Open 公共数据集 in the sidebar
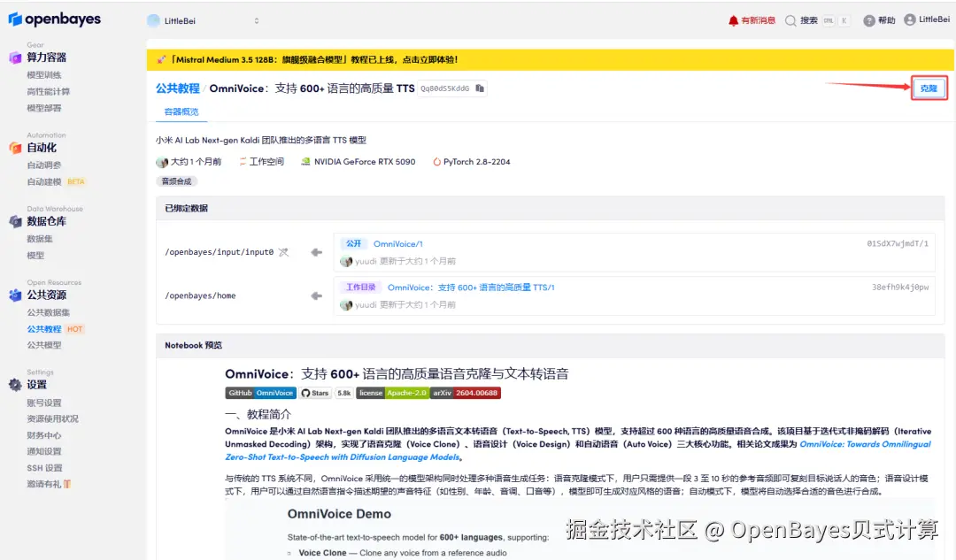 click(x=48, y=312)
